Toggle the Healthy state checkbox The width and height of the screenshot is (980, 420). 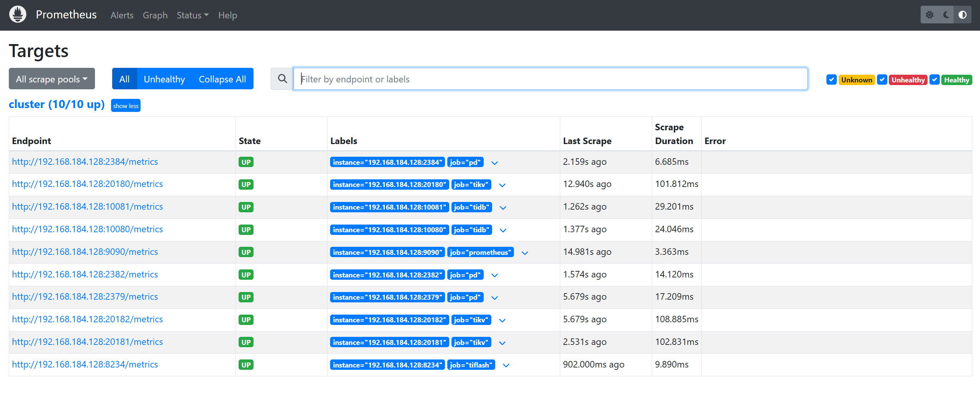(934, 80)
